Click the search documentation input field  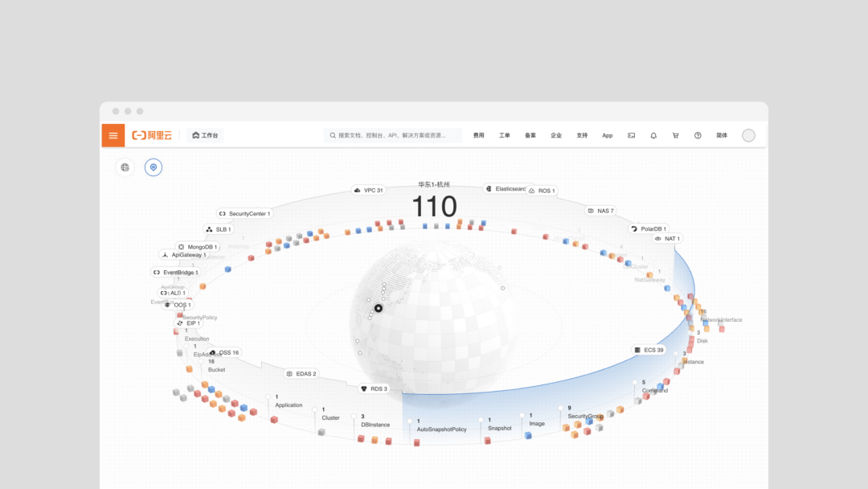pyautogui.click(x=393, y=135)
